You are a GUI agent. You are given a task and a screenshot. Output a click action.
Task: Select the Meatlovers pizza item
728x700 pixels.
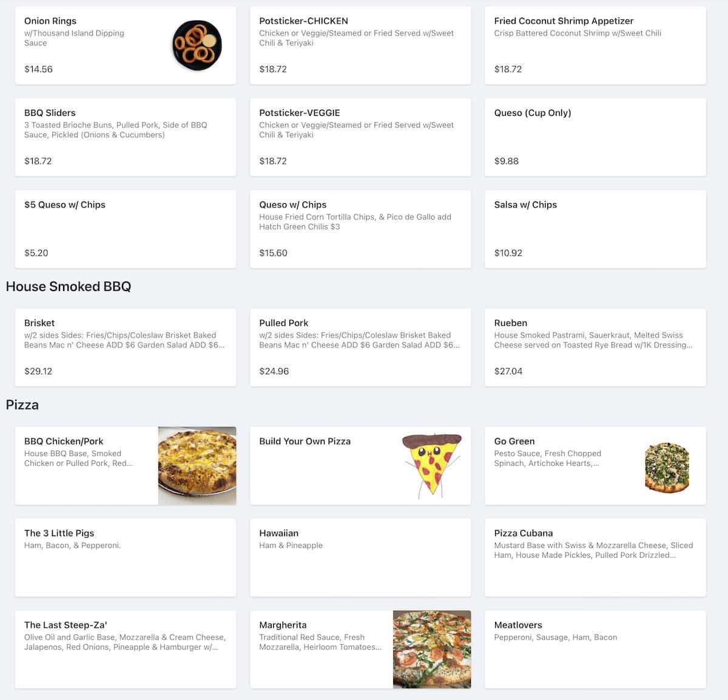[x=595, y=649]
